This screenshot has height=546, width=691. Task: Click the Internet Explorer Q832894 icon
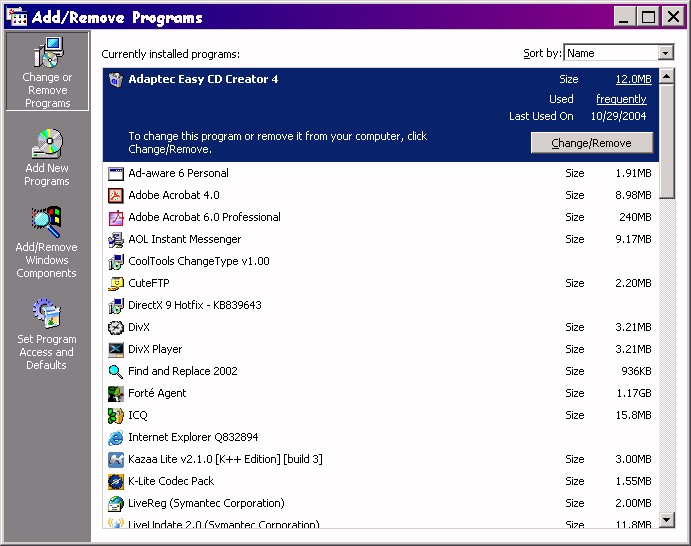[115, 438]
